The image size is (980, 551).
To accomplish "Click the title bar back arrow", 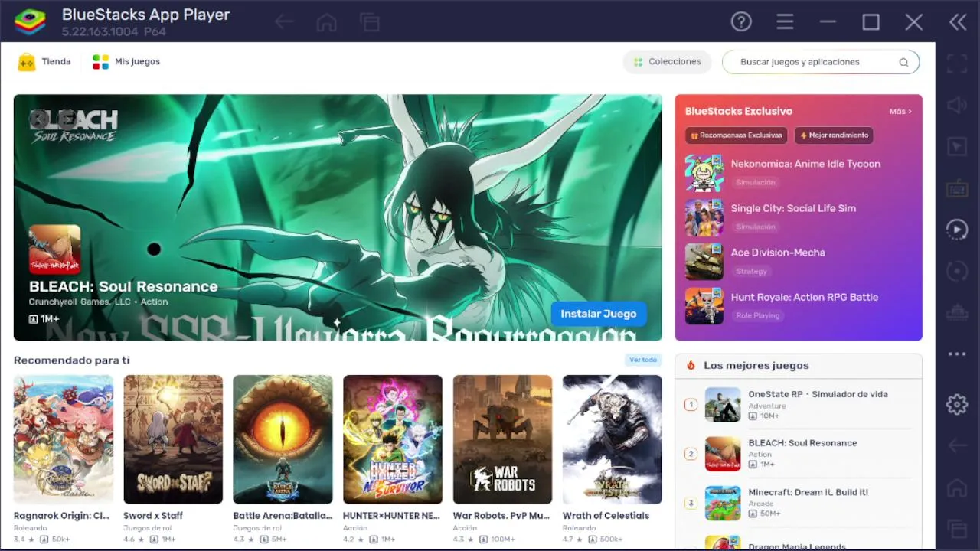I will 284,22.
